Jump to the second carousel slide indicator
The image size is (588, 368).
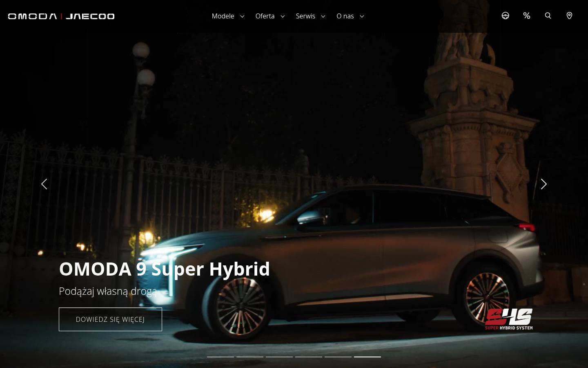(x=250, y=357)
